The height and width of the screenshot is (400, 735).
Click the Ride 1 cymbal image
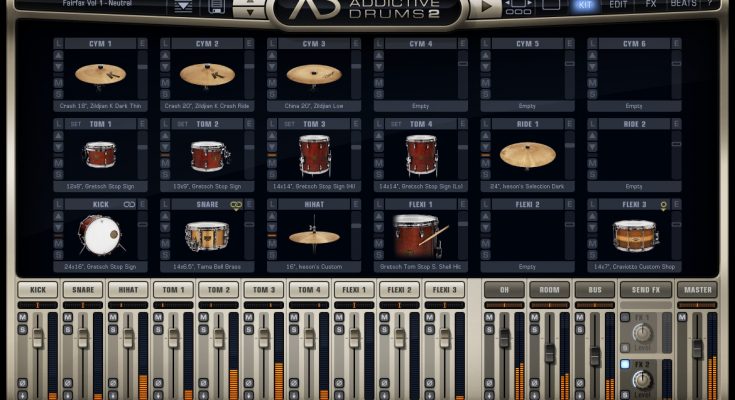(x=527, y=154)
